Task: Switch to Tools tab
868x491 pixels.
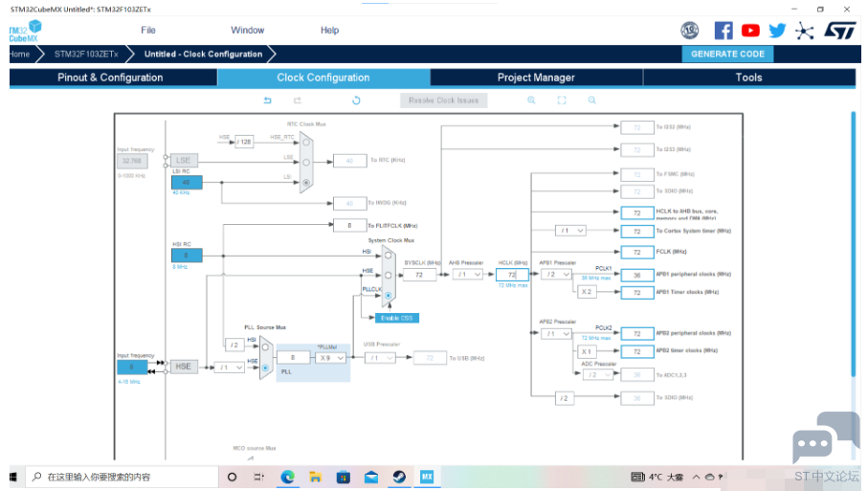Action: tap(749, 78)
